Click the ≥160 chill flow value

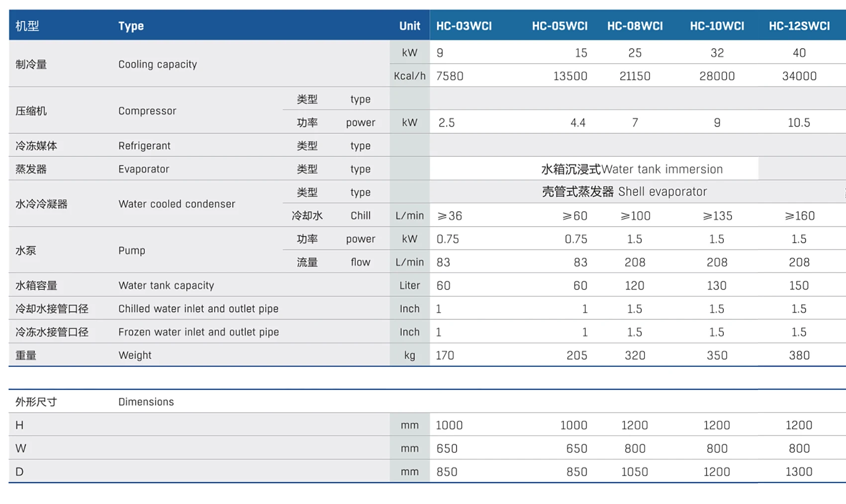(799, 216)
